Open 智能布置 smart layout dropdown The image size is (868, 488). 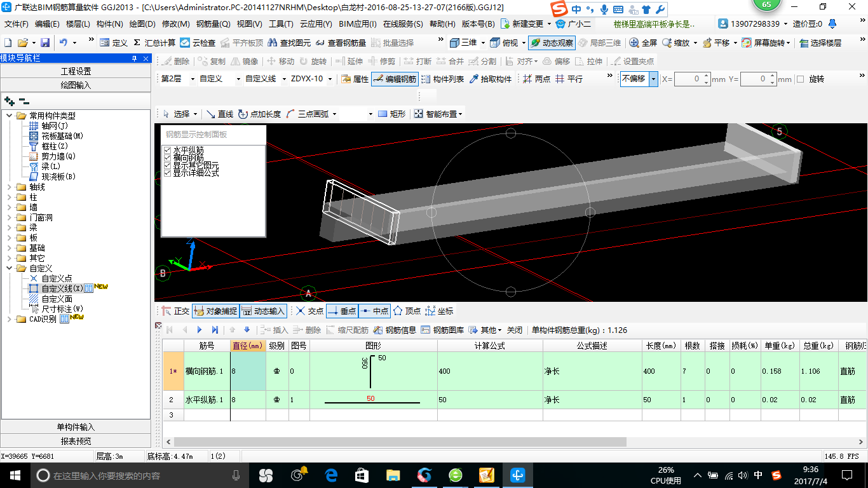pyautogui.click(x=438, y=114)
